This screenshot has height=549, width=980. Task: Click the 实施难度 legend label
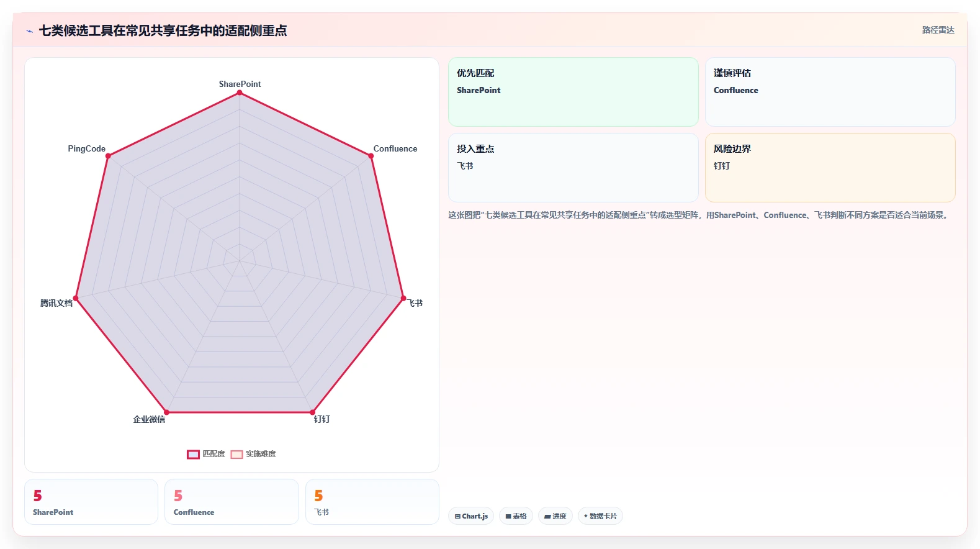tap(261, 454)
